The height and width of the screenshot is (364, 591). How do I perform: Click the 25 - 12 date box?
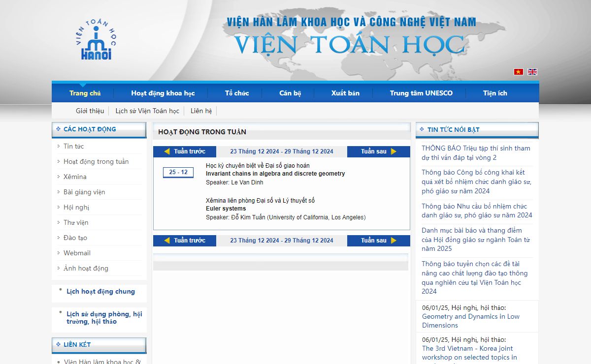(178, 172)
